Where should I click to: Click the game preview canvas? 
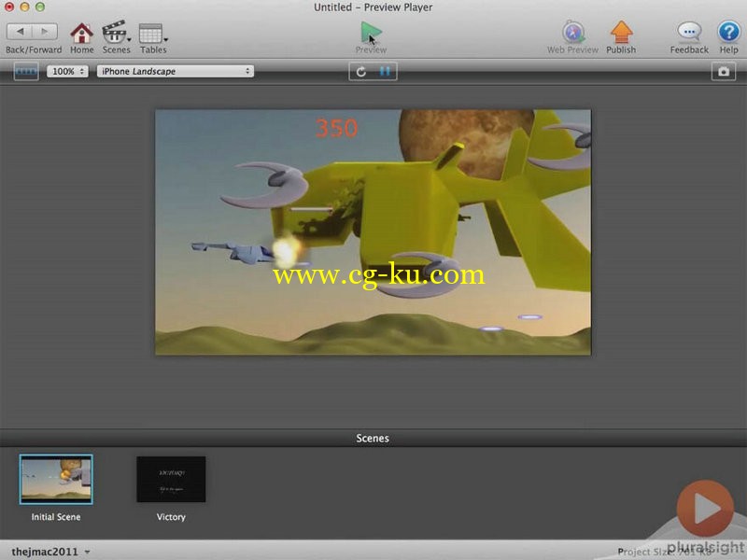click(373, 232)
